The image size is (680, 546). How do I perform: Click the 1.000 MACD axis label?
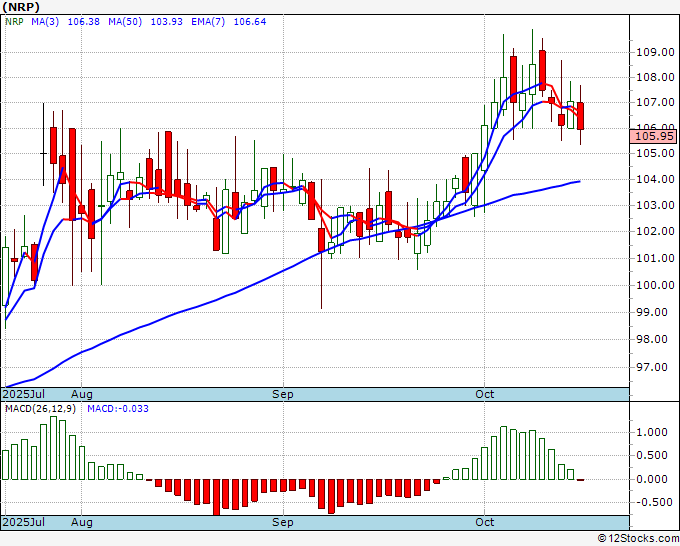tap(652, 432)
